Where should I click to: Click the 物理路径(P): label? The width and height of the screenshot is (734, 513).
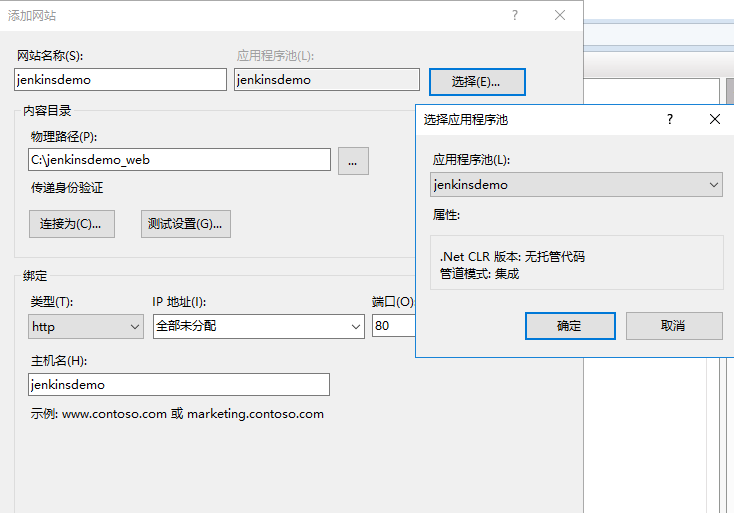click(x=64, y=137)
